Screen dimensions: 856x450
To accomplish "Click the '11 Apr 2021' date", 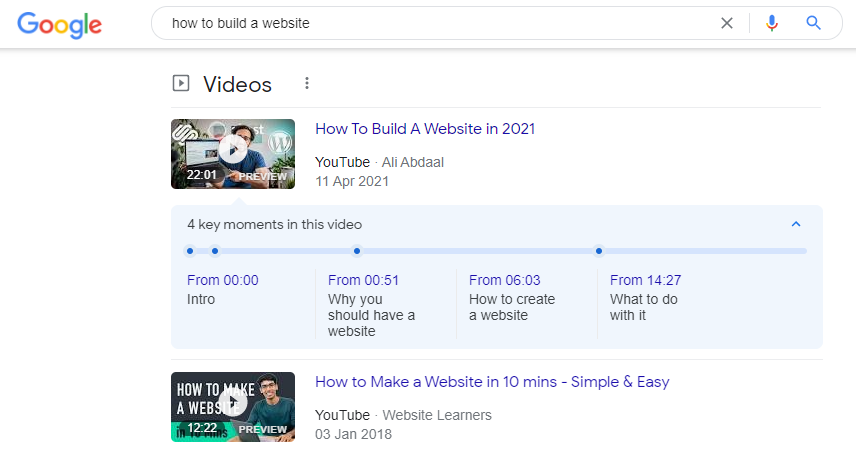I will [x=352, y=181].
